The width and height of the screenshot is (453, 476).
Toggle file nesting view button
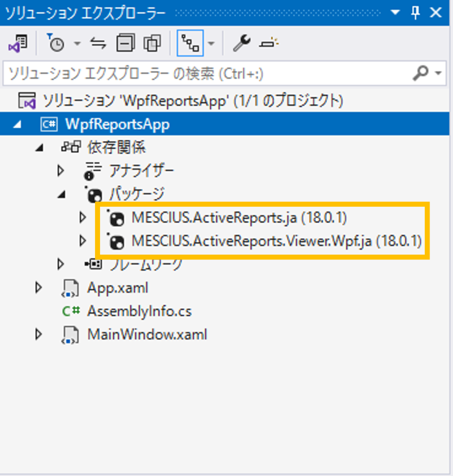(x=190, y=43)
